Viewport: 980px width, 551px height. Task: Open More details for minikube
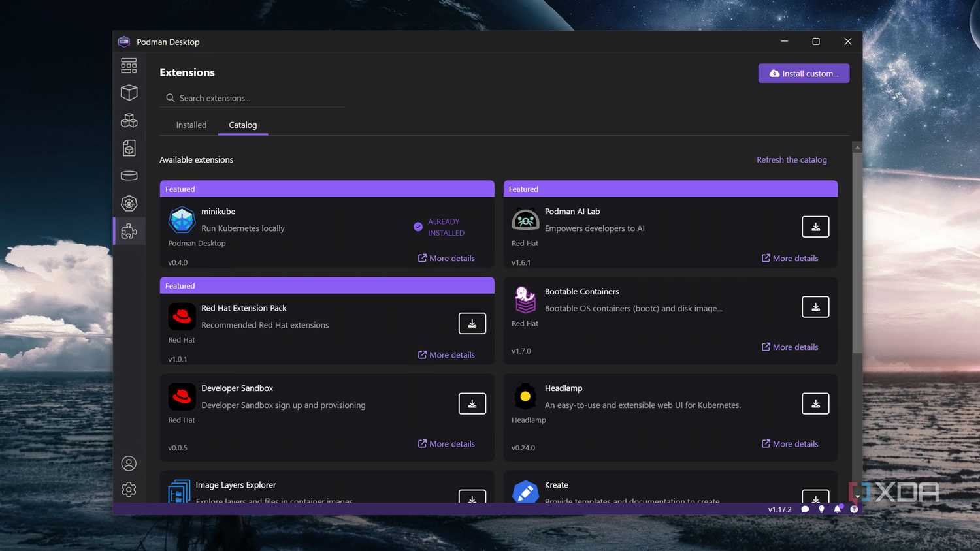[446, 258]
